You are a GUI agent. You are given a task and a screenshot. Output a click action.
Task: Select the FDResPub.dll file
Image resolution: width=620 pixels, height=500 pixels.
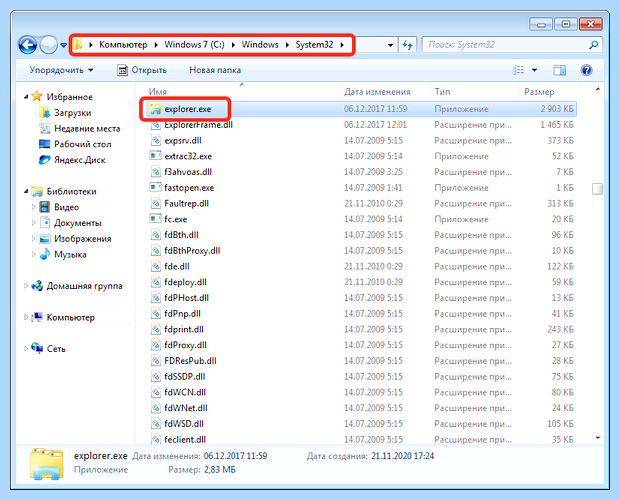pos(361,361)
